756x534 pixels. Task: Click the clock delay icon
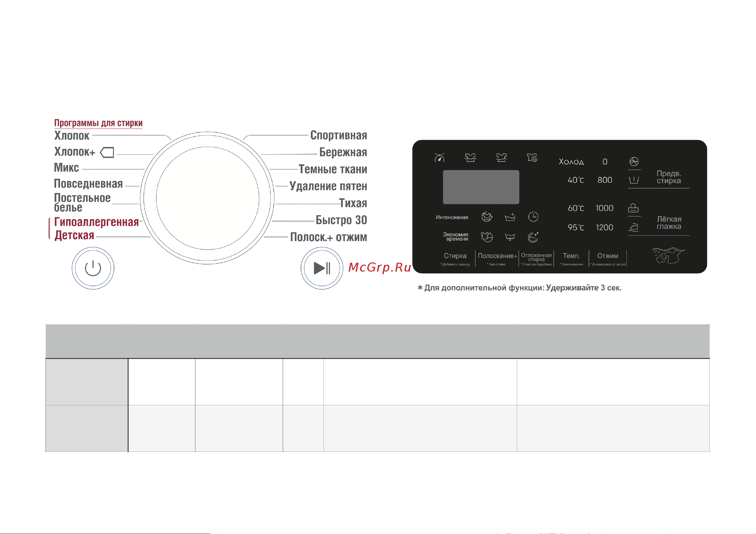(533, 217)
